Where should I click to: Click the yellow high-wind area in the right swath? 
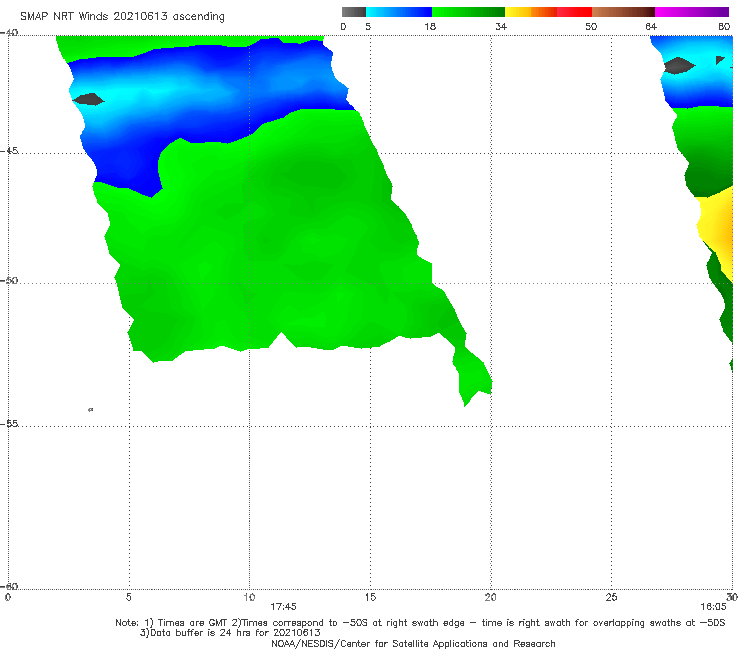[717, 227]
